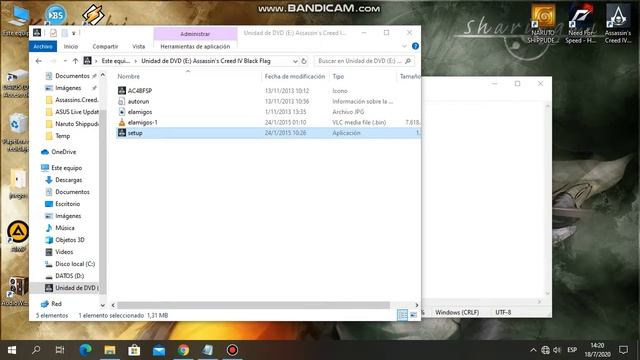Open Disco local (C:) drive
This screenshot has width=640, height=360.
(70, 264)
